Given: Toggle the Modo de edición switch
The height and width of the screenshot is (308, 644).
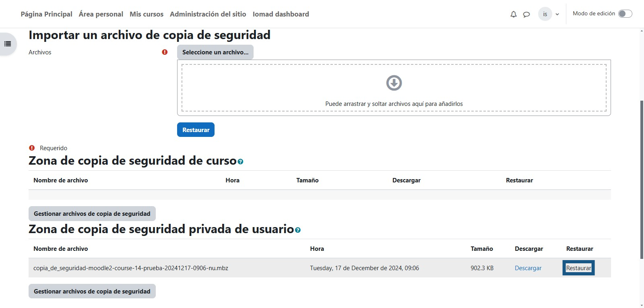Looking at the screenshot, I should click(625, 14).
